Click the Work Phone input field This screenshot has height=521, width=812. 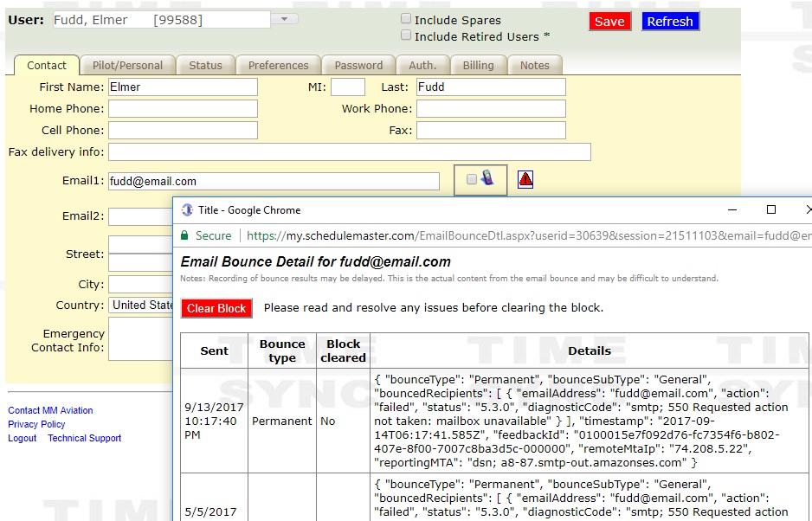pyautogui.click(x=491, y=109)
